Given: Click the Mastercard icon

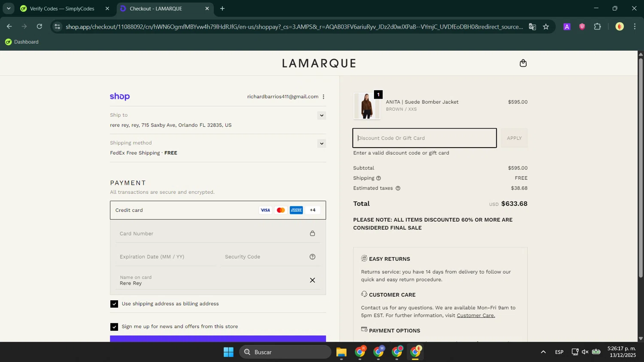Looking at the screenshot, I should 281,210.
